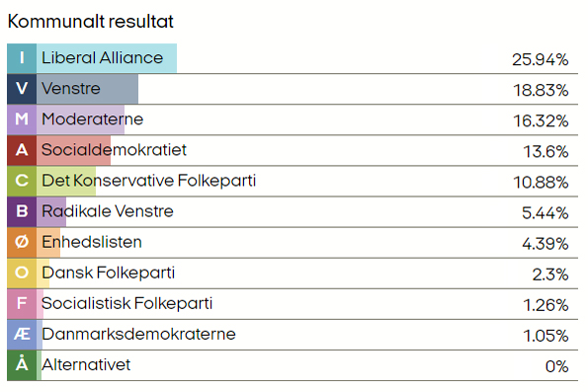Click the Radikale Venstre purple B icon
This screenshot has height=392, width=588.
pyautogui.click(x=22, y=211)
